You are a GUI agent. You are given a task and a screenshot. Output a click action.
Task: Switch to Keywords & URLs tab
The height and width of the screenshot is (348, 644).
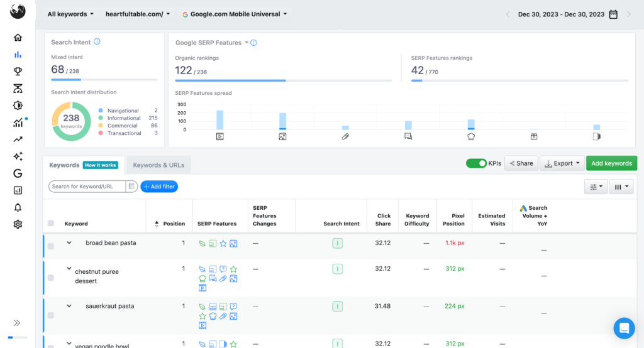coord(158,165)
